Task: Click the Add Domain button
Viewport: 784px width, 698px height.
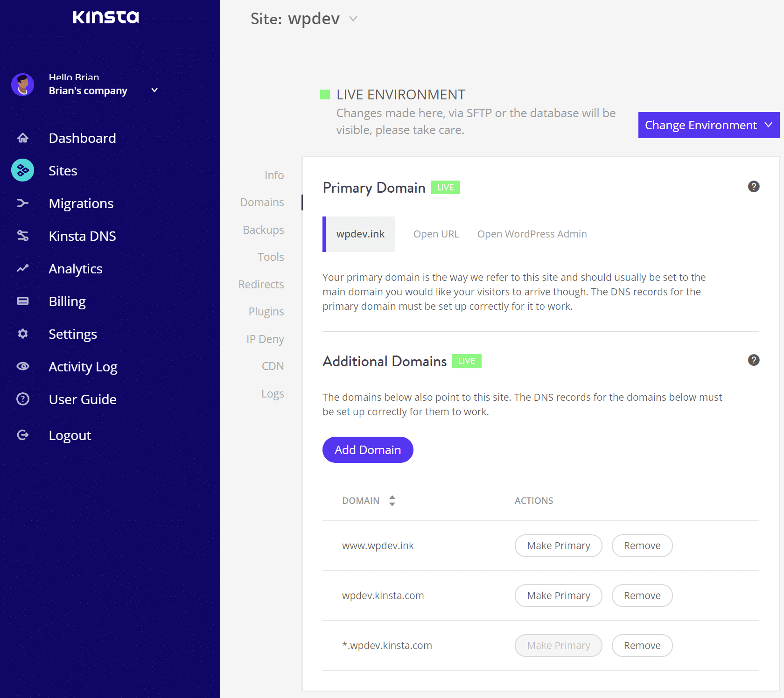Action: tap(368, 450)
